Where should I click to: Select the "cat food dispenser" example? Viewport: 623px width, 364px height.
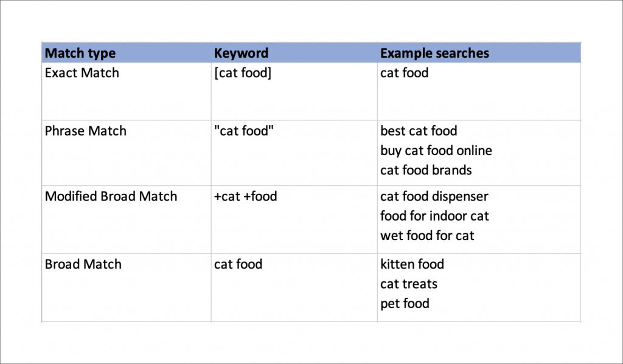[x=434, y=196]
